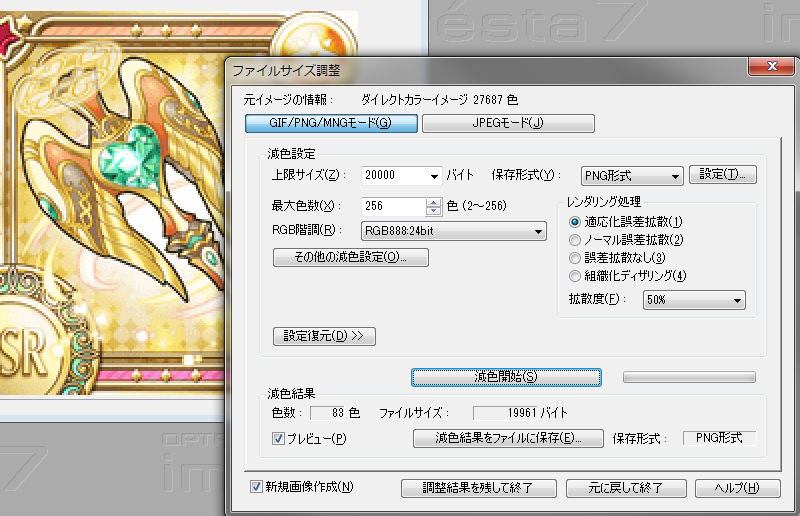Open その他の減色設定(O)... options
Image resolution: width=800 pixels, height=516 pixels.
point(351,257)
